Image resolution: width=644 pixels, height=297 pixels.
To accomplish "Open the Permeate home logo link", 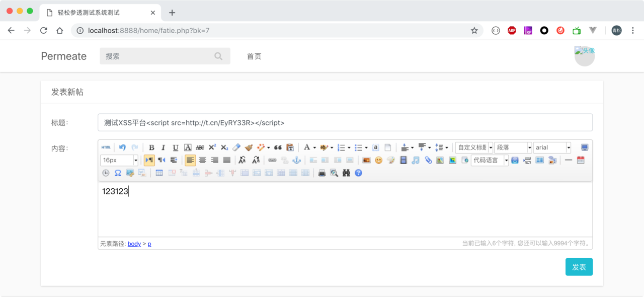I will (64, 56).
